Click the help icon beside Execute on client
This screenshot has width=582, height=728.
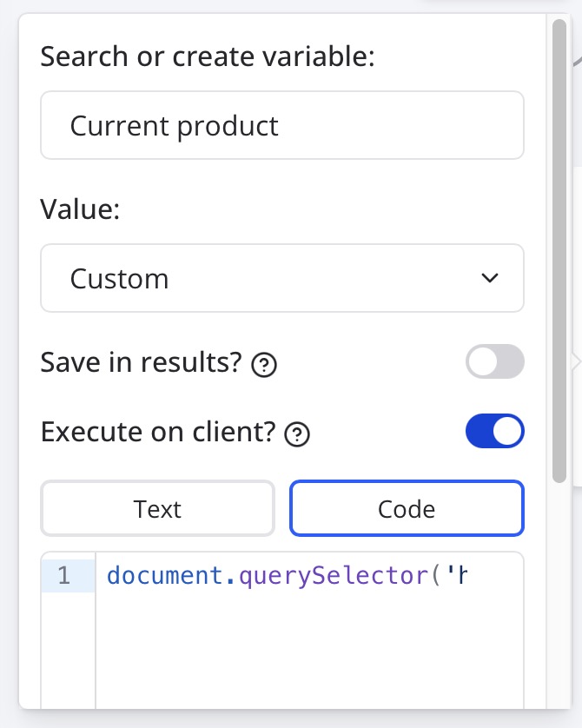click(298, 433)
